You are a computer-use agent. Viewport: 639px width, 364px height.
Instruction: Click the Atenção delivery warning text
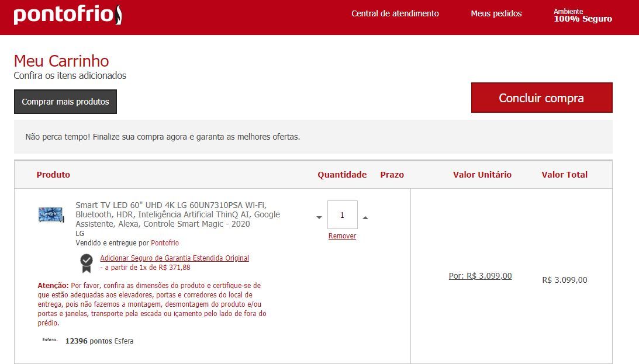152,304
